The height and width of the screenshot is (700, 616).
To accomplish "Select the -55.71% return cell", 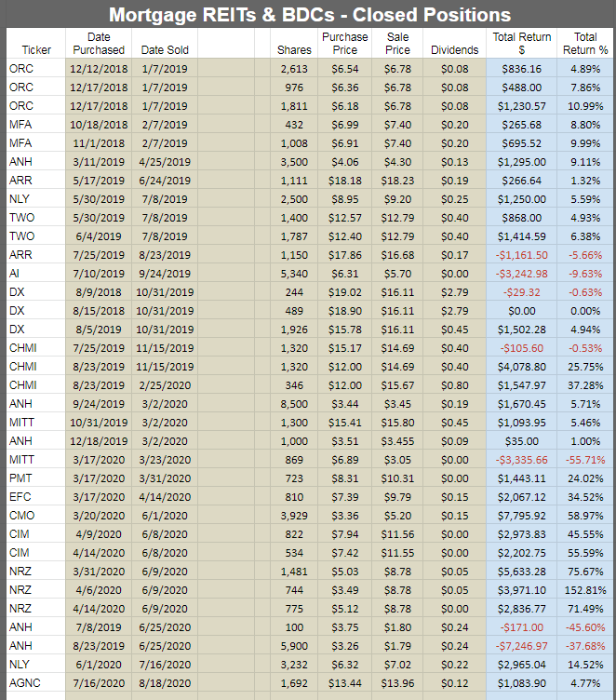I will 585,460.
